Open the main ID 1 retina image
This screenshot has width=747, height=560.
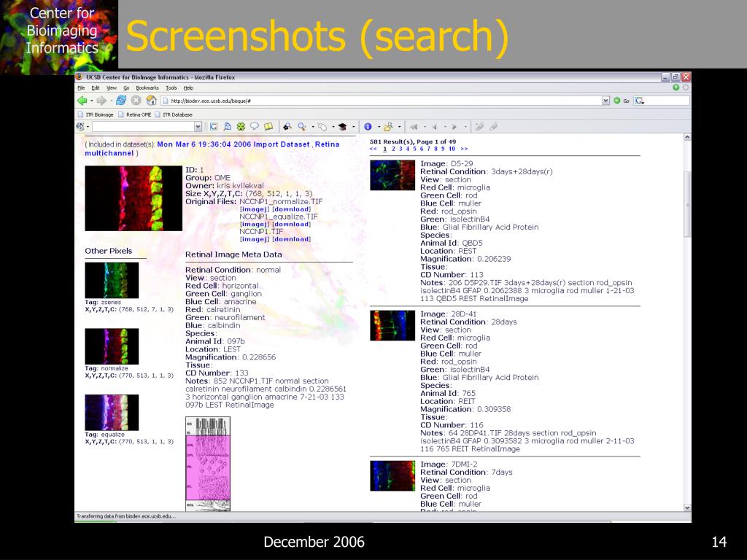click(133, 198)
